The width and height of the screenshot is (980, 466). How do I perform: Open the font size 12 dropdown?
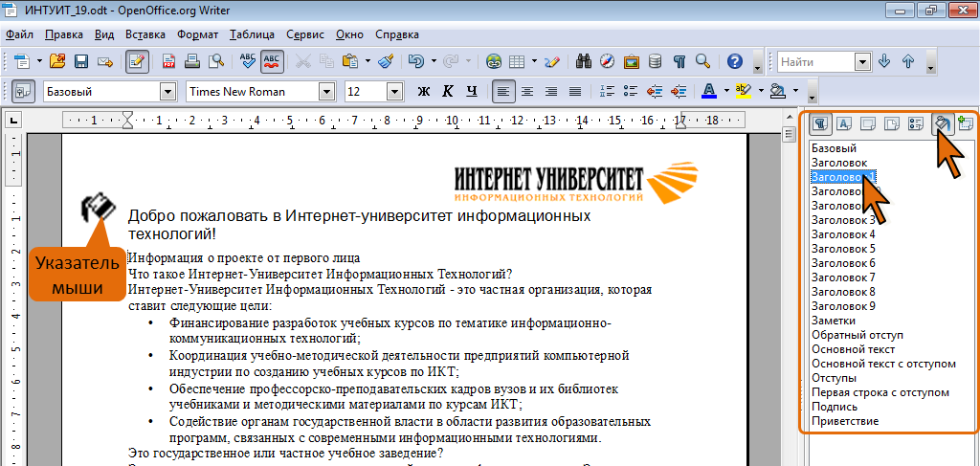(x=394, y=92)
